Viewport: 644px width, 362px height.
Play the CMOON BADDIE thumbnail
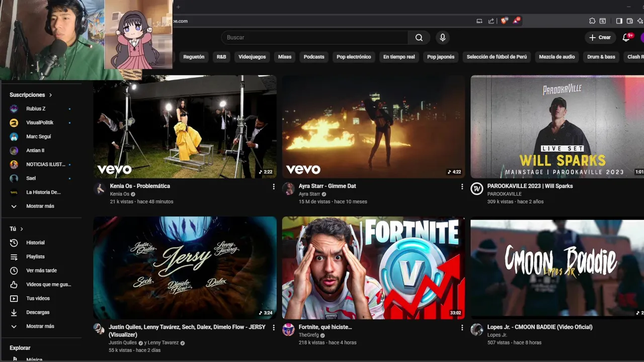tap(557, 268)
